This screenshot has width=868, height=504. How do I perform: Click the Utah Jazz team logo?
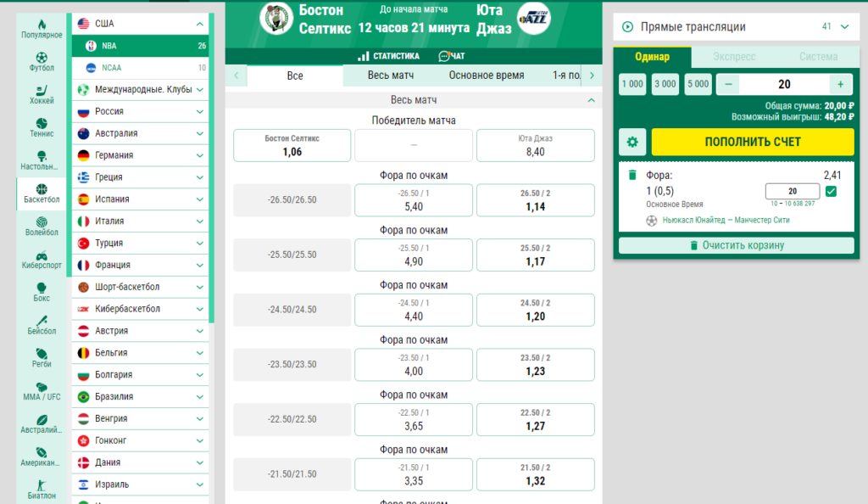[x=534, y=19]
